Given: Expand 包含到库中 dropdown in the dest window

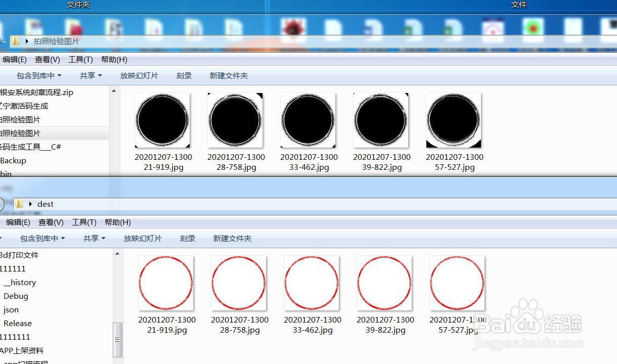Looking at the screenshot, I should click(x=42, y=239).
